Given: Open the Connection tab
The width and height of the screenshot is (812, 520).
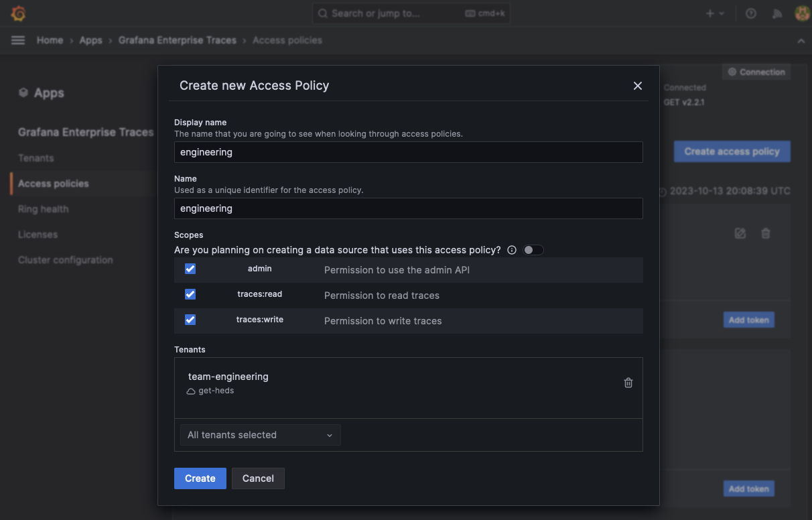Looking at the screenshot, I should (756, 72).
